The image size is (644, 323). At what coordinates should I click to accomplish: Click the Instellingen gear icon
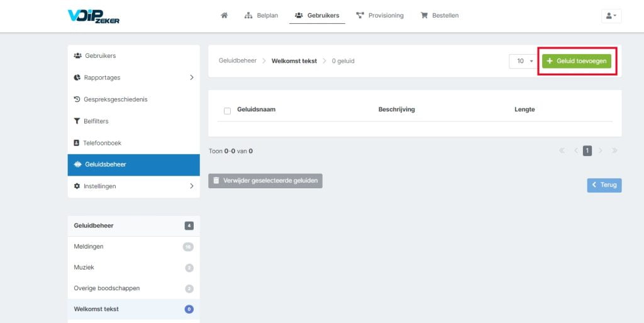click(x=77, y=186)
